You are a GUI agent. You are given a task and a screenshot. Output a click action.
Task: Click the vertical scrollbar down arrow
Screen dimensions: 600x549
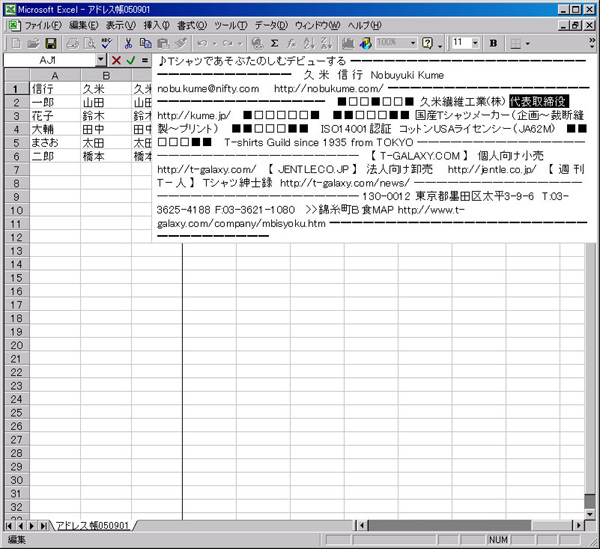[x=590, y=515]
